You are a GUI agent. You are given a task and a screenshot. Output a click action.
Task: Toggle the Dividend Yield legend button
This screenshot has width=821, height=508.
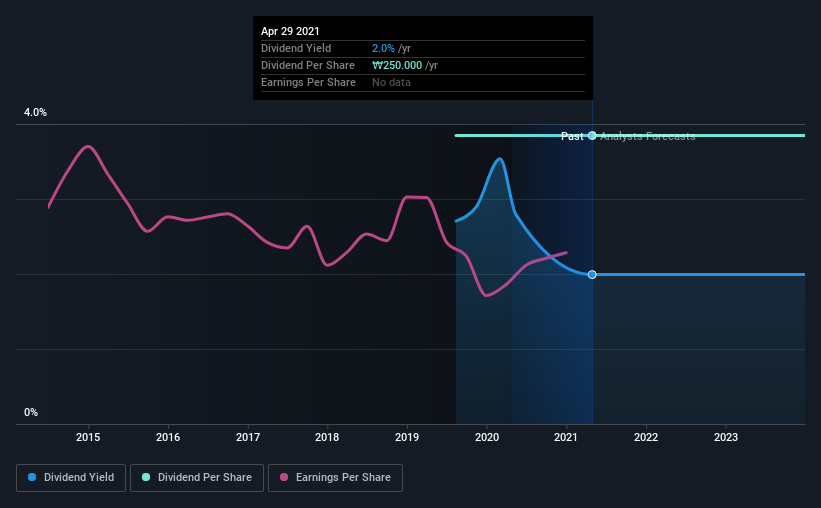click(x=71, y=478)
